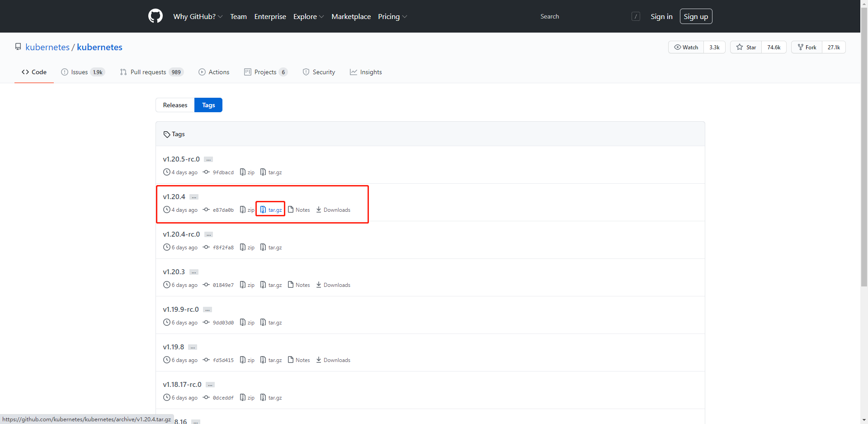Screen dimensions: 868x424
Task: Expand details ellipsis for v1.20.4-rc.0
Action: [x=208, y=235]
